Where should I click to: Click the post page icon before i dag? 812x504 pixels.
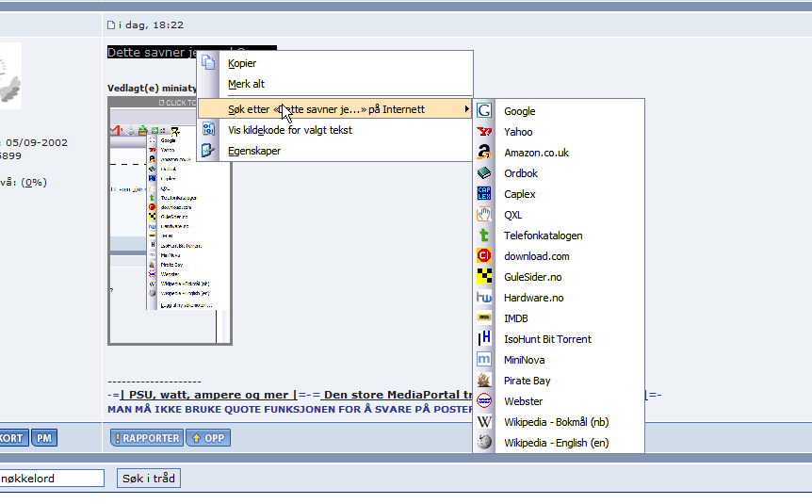click(111, 24)
